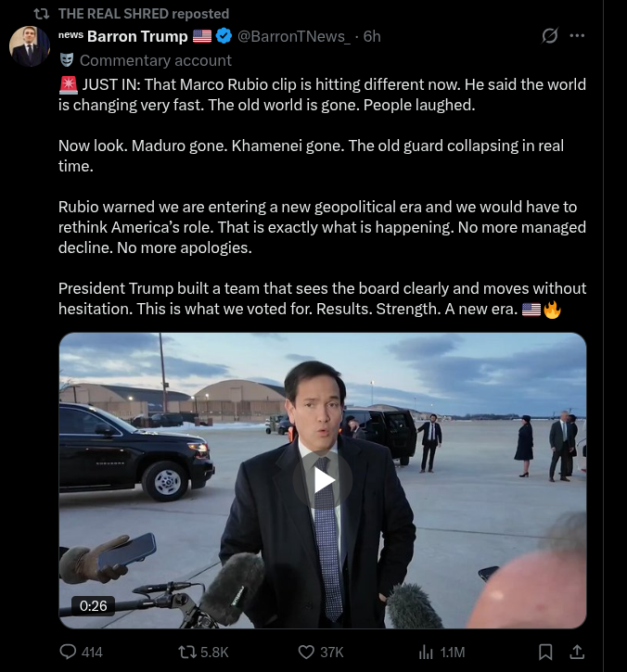
Task: Open replies via the comment icon
Action: pyautogui.click(x=68, y=652)
